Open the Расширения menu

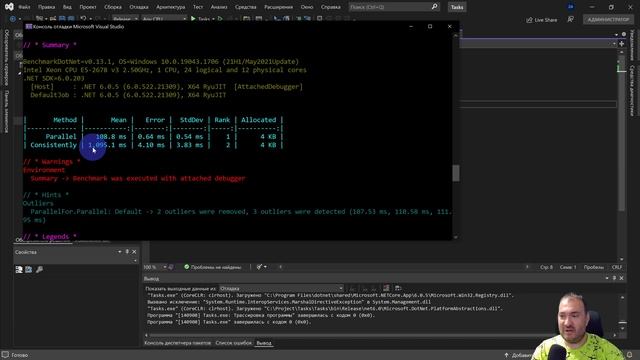coord(278,7)
